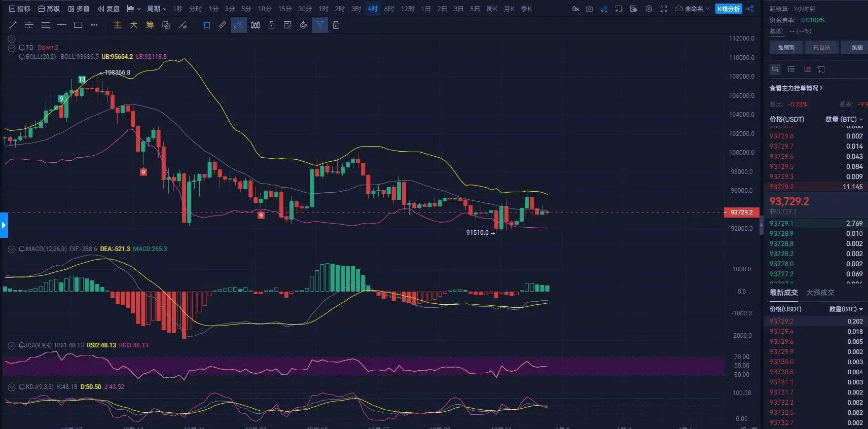
Task: Select the 4时 timeframe tab
Action: 373,9
